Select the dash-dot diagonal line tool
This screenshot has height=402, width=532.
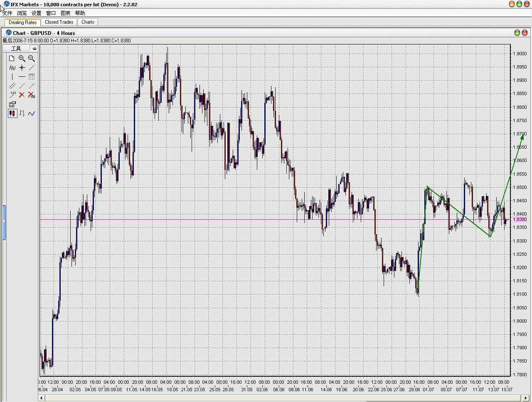pos(31,86)
